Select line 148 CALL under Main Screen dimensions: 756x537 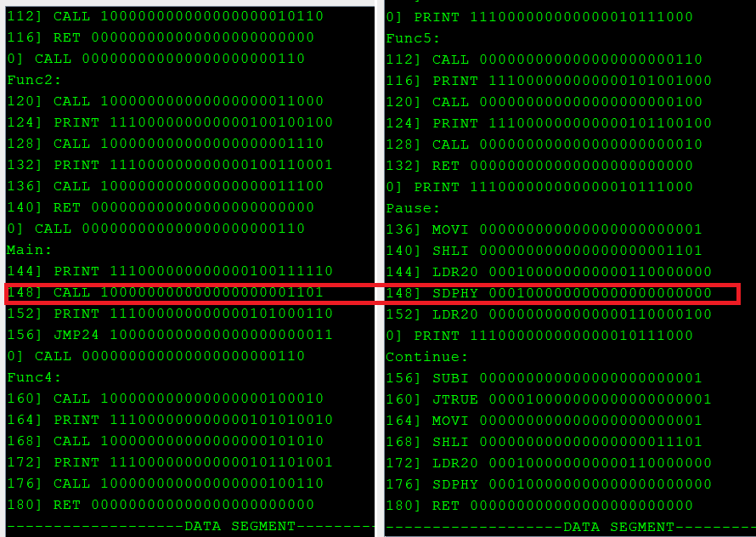[165, 292]
